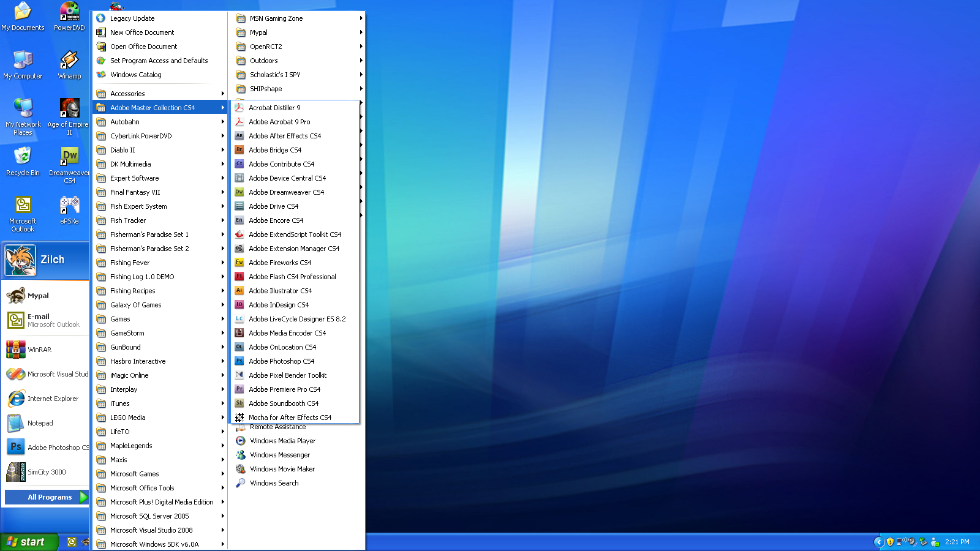Click the system tray clock
The width and height of the screenshot is (980, 551).
957,542
